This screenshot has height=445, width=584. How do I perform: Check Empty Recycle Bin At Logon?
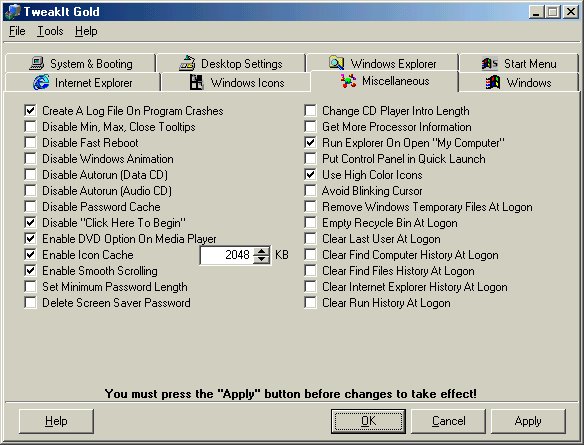coord(310,223)
